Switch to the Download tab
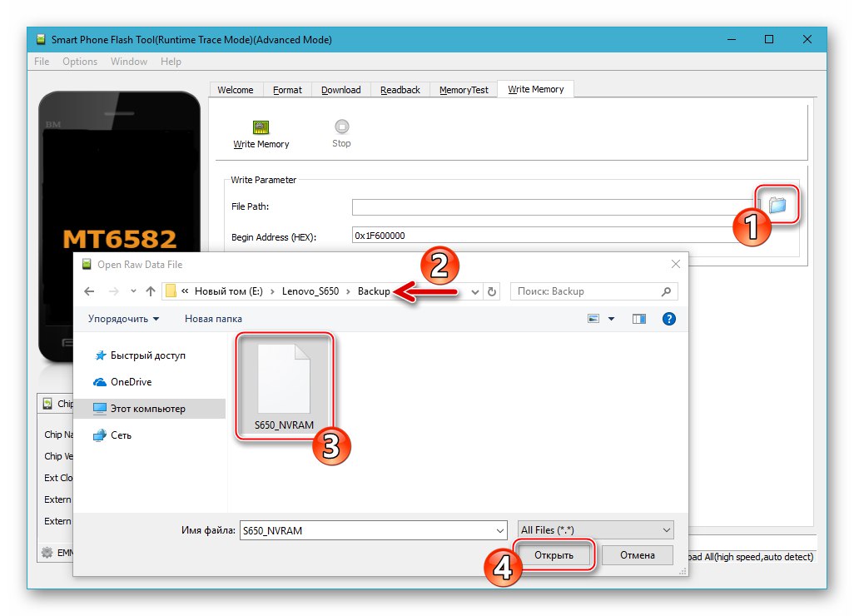This screenshot has width=854, height=616. point(340,89)
